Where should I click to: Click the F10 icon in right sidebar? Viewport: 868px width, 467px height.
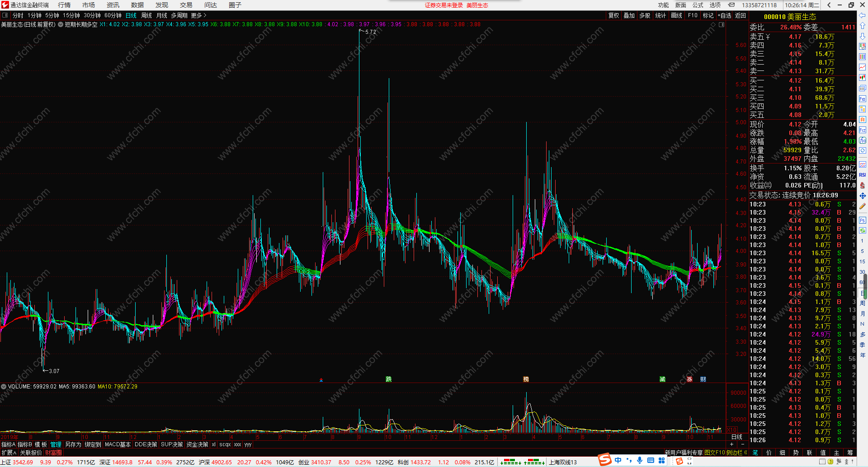[x=863, y=98]
